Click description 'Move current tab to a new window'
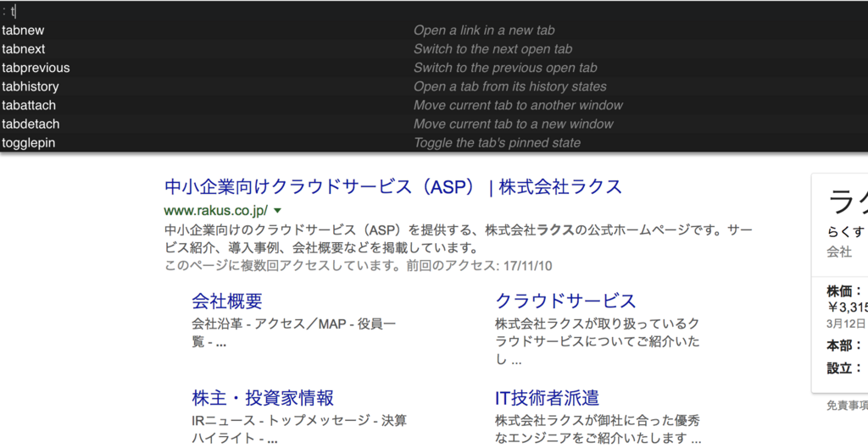The width and height of the screenshot is (868, 448). (x=513, y=124)
